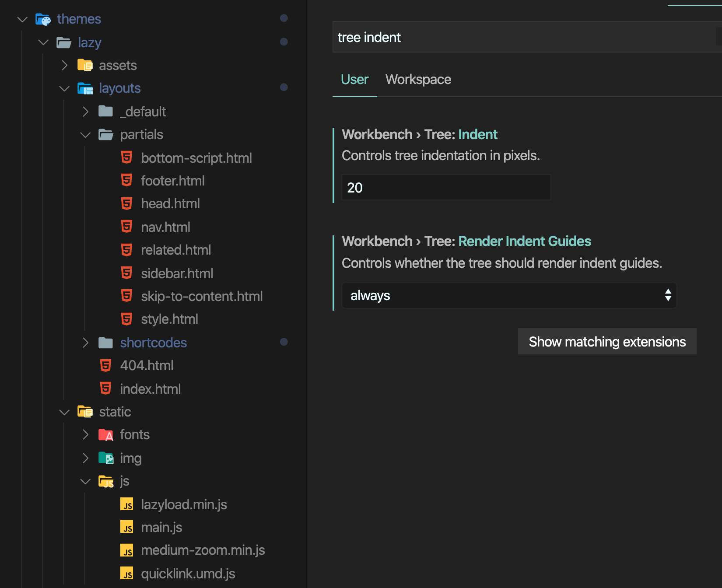
Task: Click the shortcodes folder icon
Action: (106, 343)
